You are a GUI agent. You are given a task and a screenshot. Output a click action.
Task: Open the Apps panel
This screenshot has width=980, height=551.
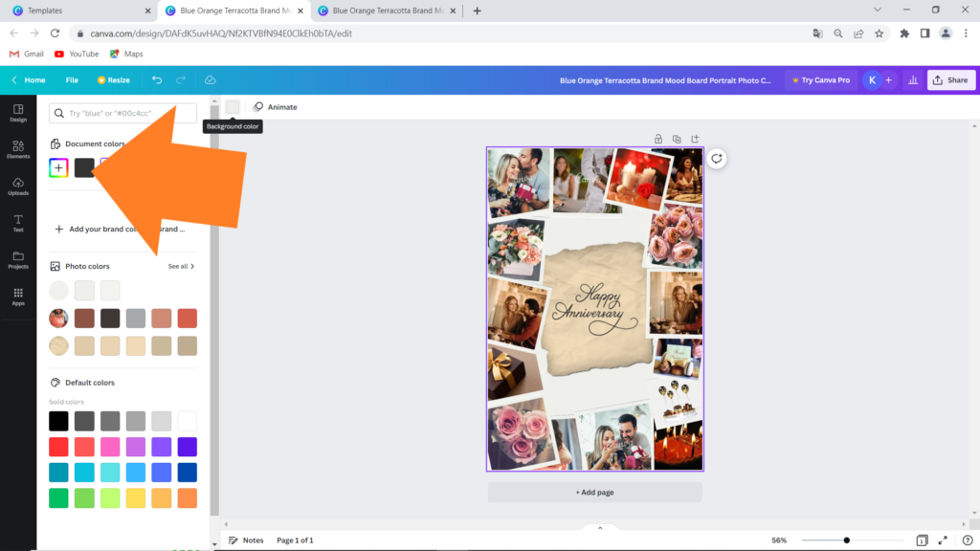[x=18, y=297]
